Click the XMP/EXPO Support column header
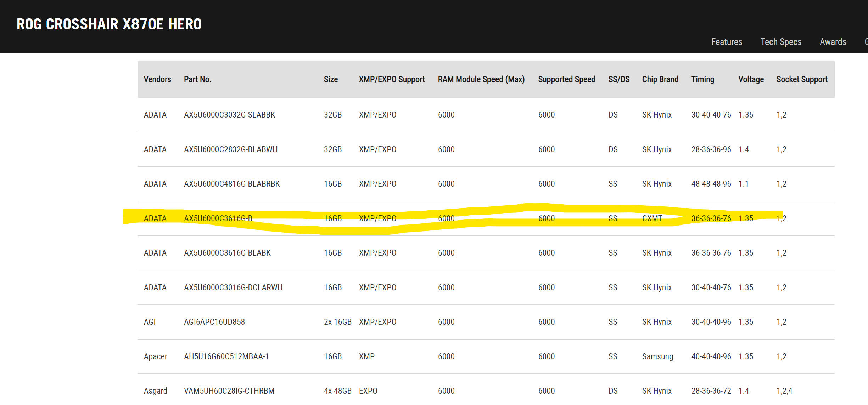 pos(392,79)
